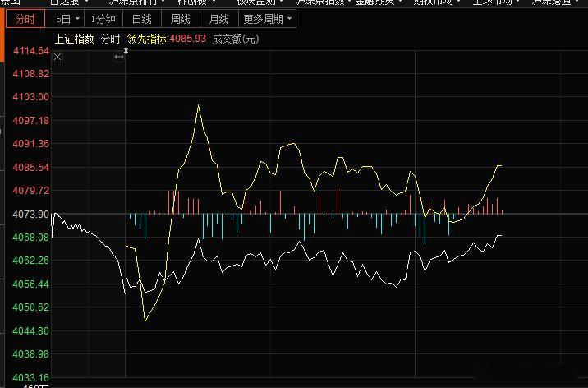Screen dimensions: 588x388
Task: Click the 4073.90 baseline price label
Action: click(x=31, y=215)
